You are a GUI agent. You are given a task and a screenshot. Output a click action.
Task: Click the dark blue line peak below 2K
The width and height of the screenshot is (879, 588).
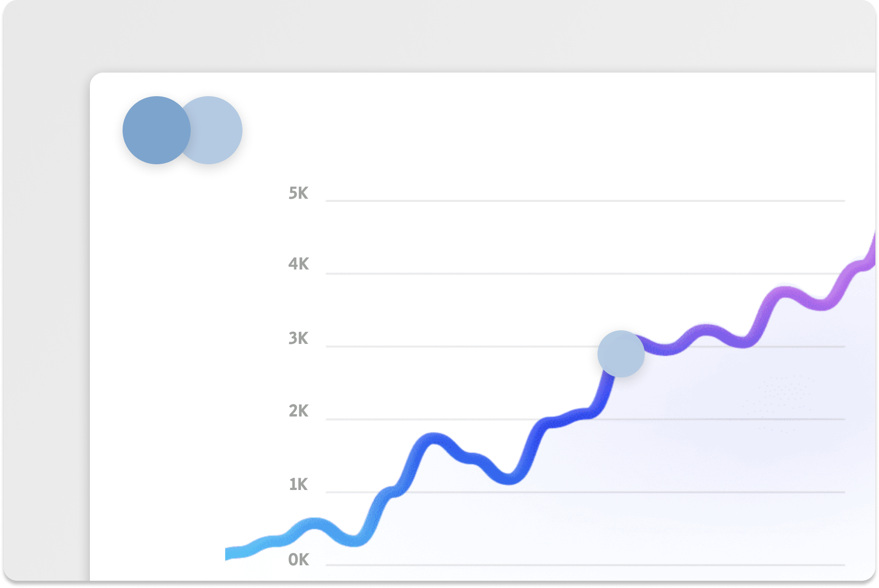(434, 439)
